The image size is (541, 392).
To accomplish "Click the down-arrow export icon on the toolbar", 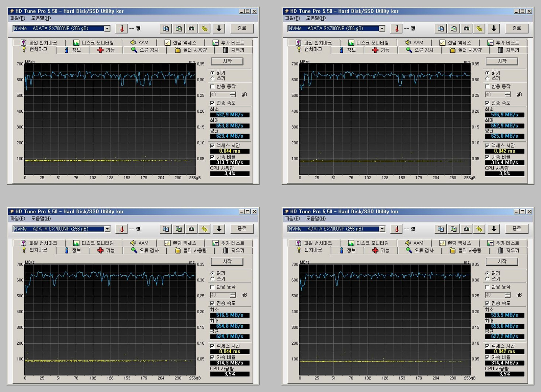I will [219, 28].
